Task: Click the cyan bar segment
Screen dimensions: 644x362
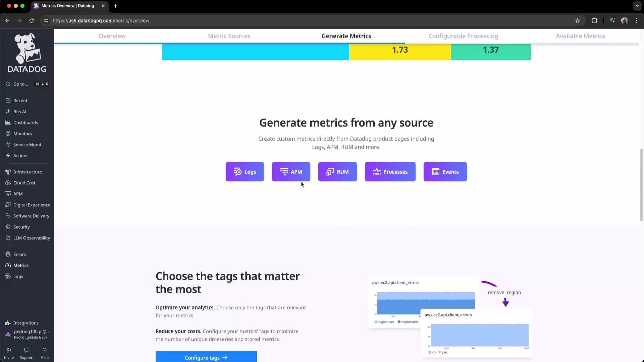Action: point(256,52)
